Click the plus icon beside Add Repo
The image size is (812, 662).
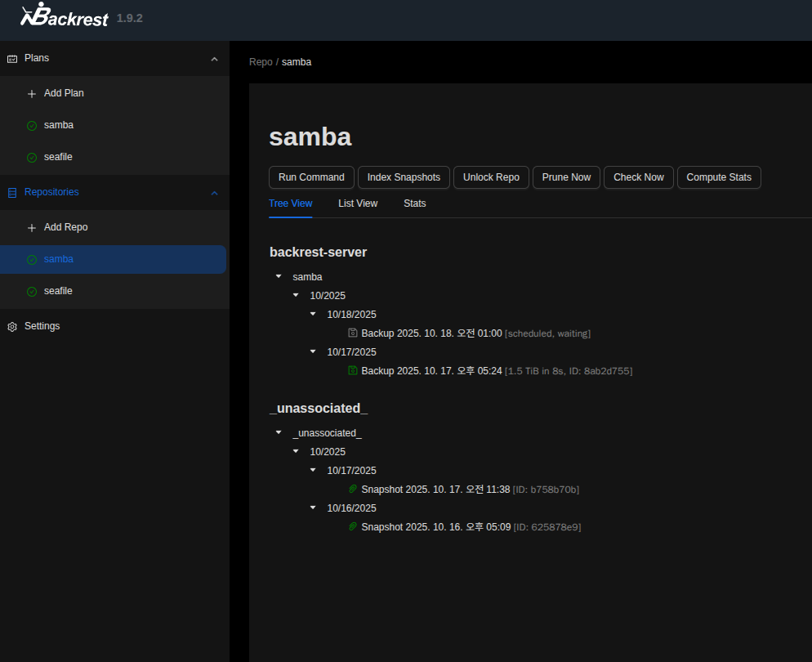tap(32, 228)
